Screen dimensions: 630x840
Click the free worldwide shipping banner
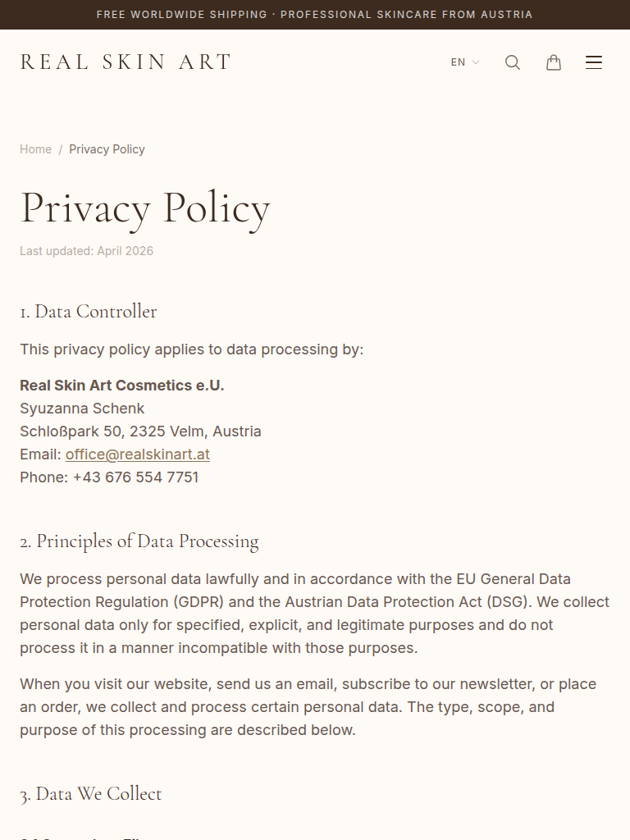click(315, 15)
